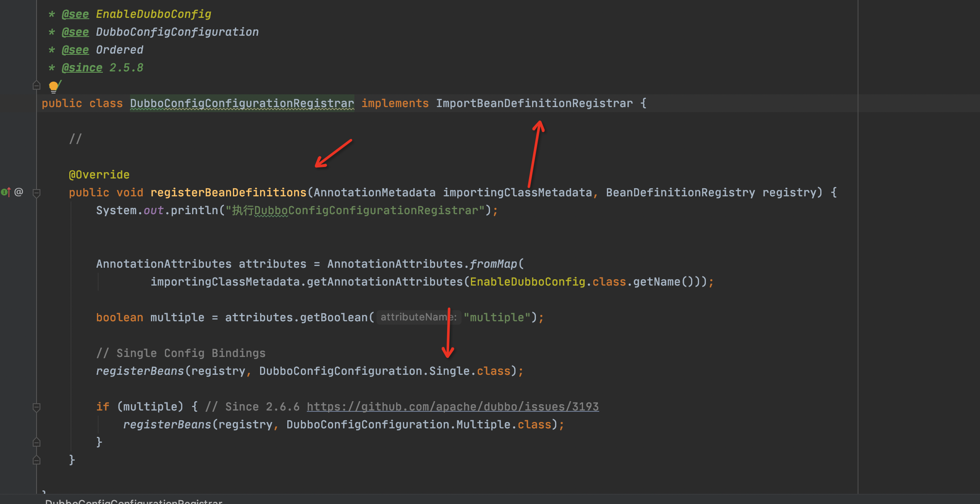Collapse the registerBeanDefinitions method fold marker
The height and width of the screenshot is (504, 980).
[x=37, y=193]
